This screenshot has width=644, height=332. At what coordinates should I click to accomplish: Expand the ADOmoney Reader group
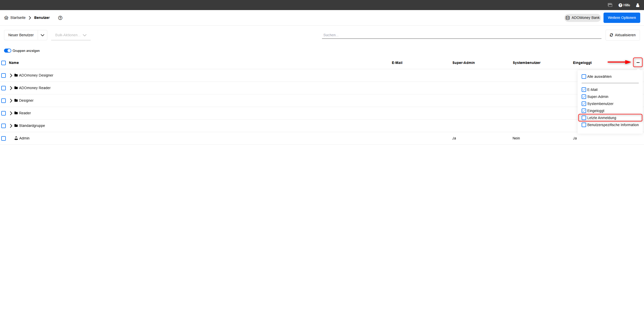11,88
